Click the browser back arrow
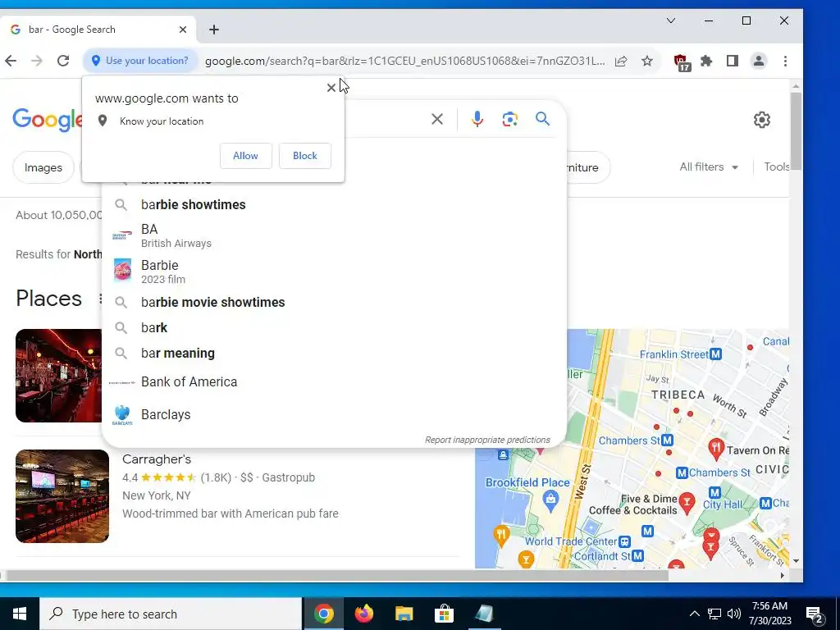The image size is (840, 630). [x=11, y=61]
